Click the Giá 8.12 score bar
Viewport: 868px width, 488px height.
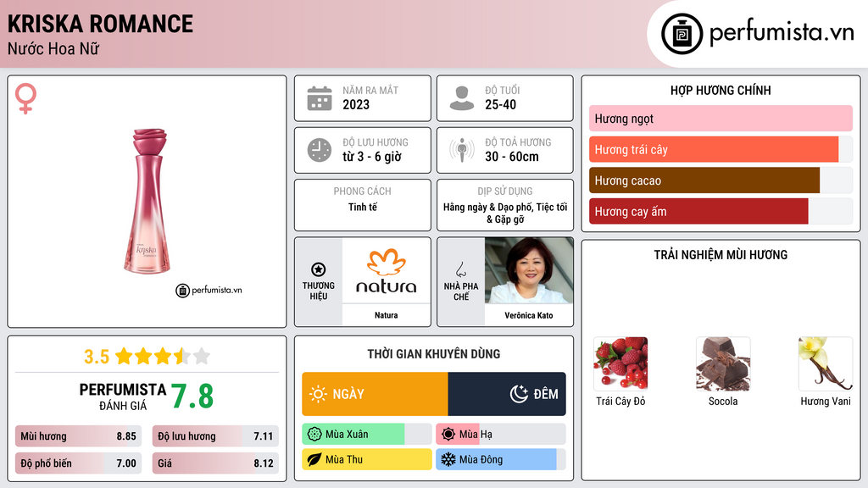click(x=215, y=463)
